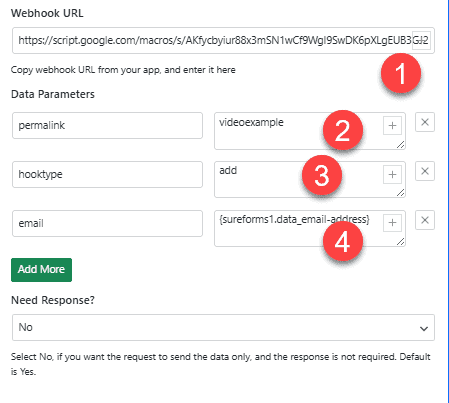Click plus icon in email value field

point(392,222)
